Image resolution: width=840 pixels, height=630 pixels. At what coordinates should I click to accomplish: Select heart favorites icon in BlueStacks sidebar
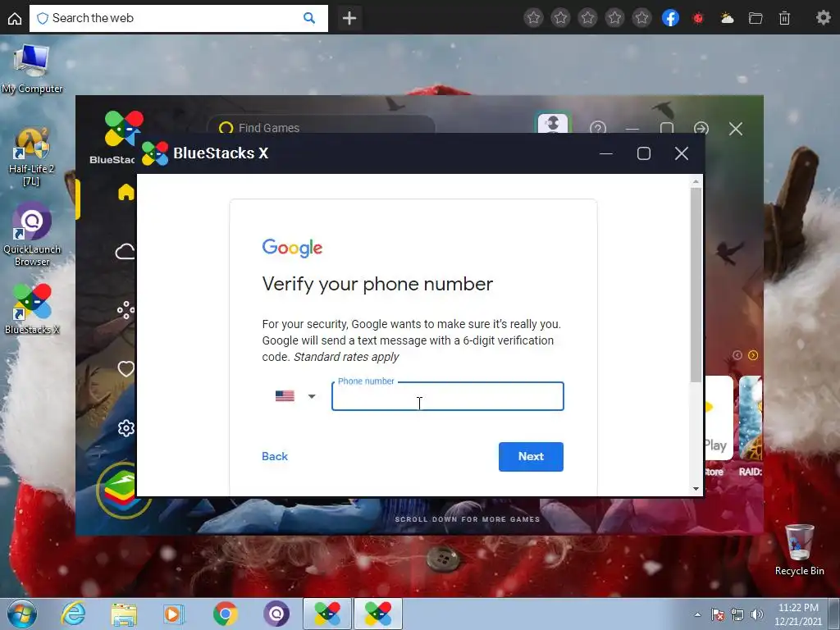click(x=126, y=368)
